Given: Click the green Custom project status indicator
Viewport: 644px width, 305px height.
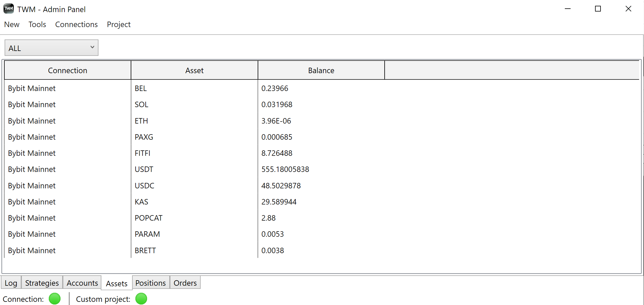Looking at the screenshot, I should click(x=141, y=299).
